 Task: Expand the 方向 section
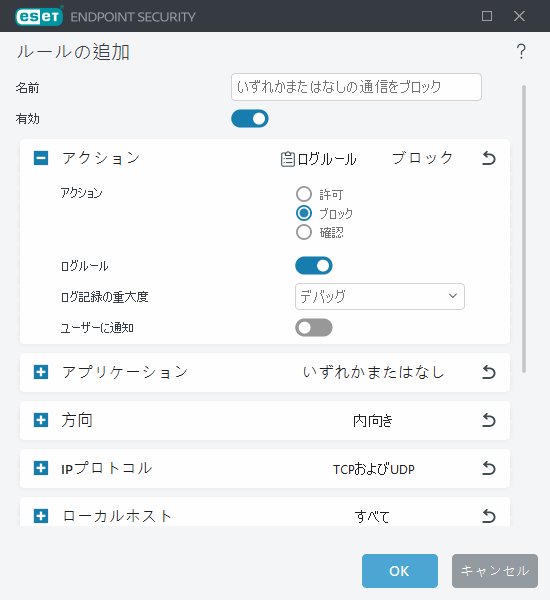coord(41,420)
